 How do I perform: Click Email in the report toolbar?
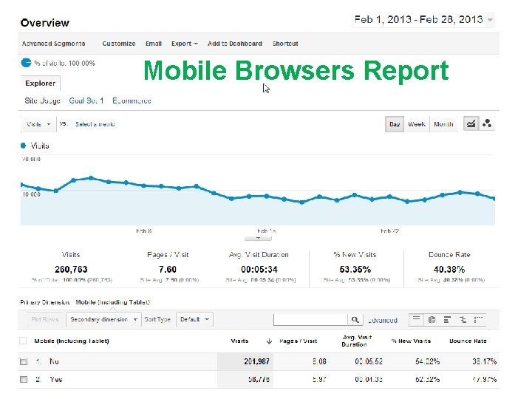pyautogui.click(x=154, y=44)
